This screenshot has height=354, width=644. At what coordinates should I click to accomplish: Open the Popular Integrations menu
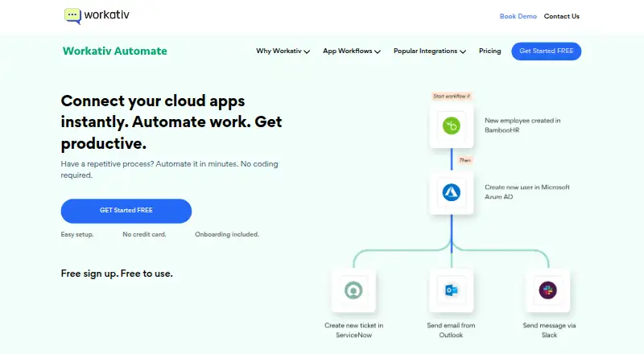[430, 51]
